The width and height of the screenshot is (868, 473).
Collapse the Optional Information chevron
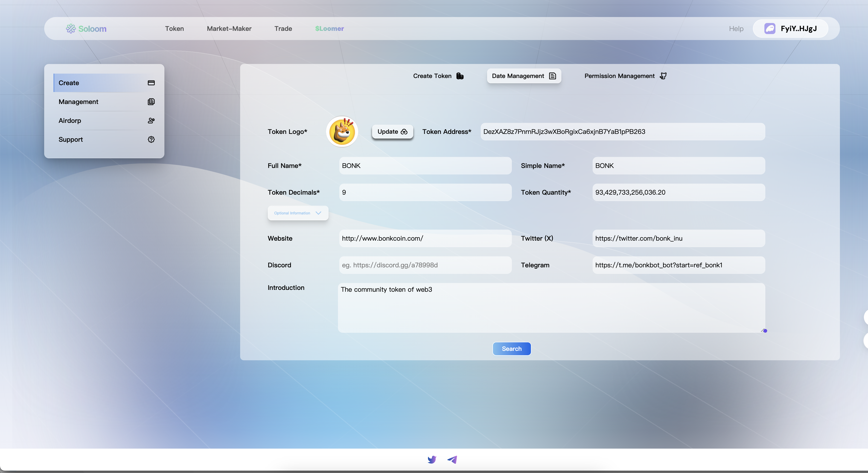pos(318,213)
